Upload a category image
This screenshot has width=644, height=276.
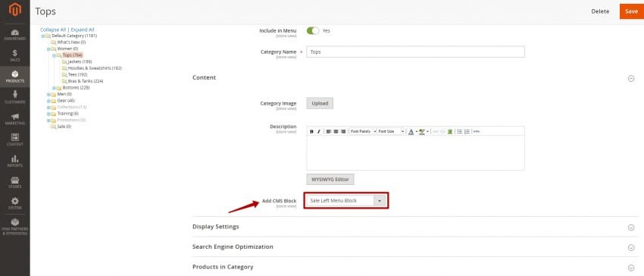click(x=320, y=103)
